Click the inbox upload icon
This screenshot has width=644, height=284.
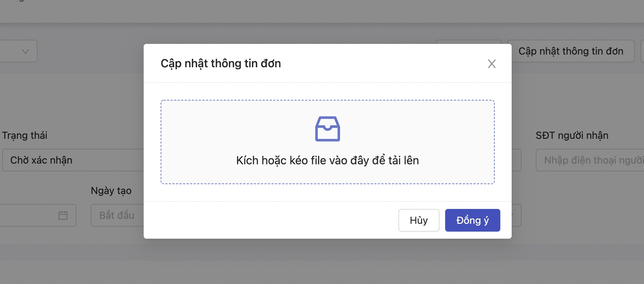327,129
